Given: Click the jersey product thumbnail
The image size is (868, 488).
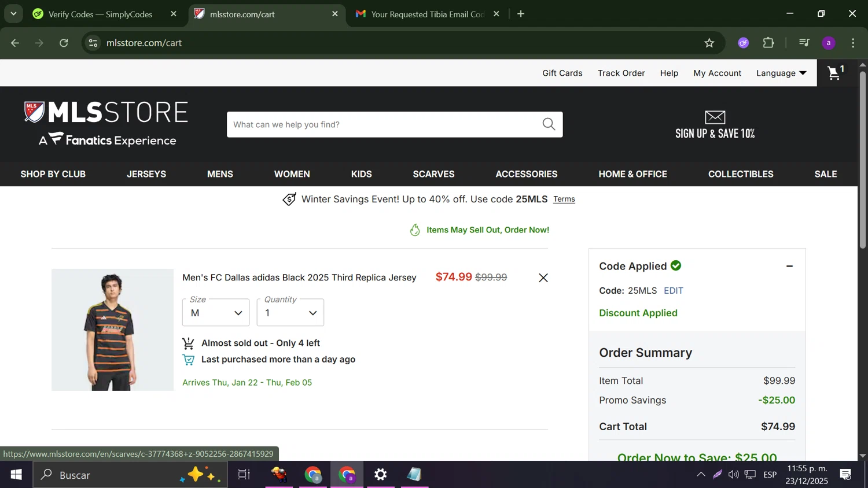Looking at the screenshot, I should click(113, 330).
